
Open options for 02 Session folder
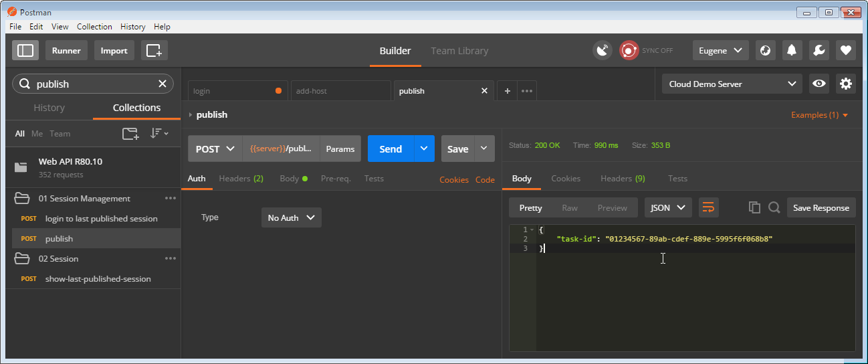171,258
